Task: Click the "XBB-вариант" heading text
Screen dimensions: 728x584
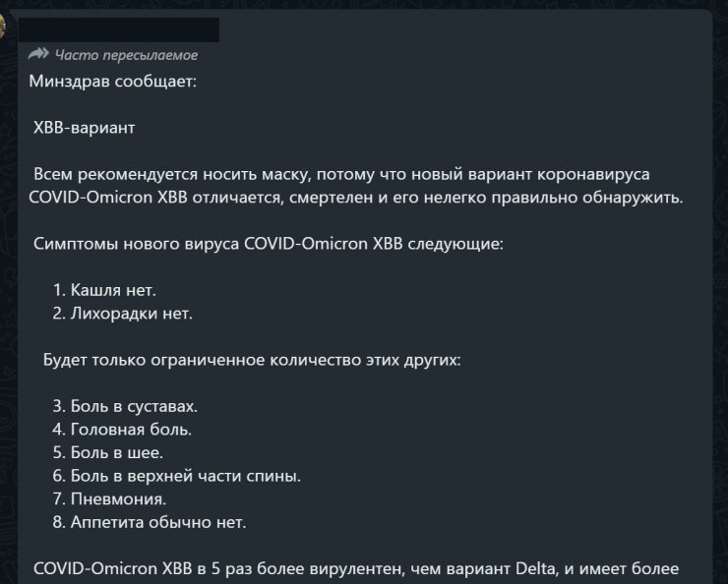Action: [x=84, y=128]
